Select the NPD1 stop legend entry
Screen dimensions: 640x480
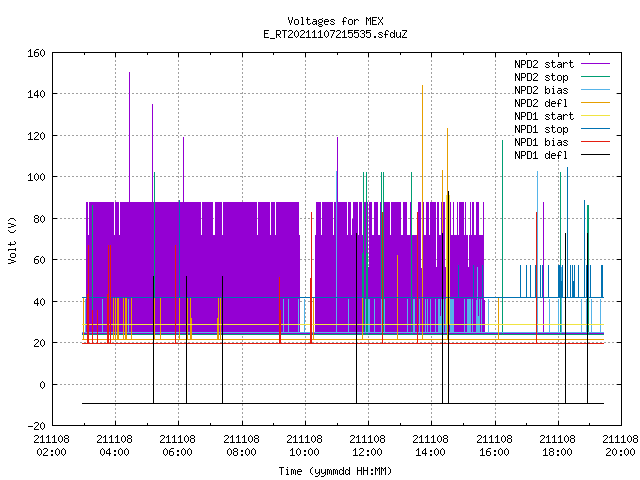click(x=541, y=129)
